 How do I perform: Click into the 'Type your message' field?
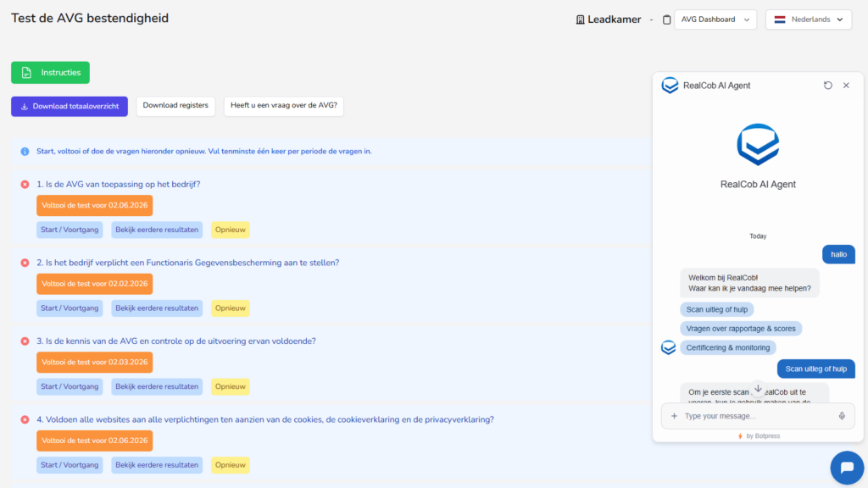coord(754,416)
